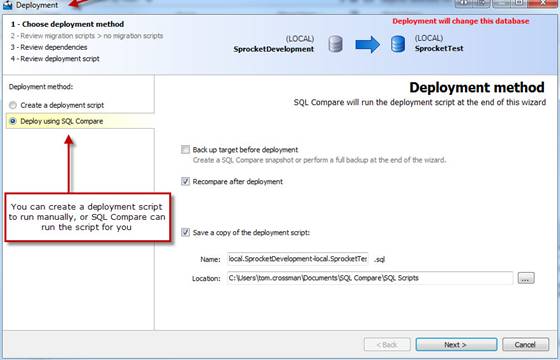Select the SprocketDevelopment source database icon

coord(335,44)
